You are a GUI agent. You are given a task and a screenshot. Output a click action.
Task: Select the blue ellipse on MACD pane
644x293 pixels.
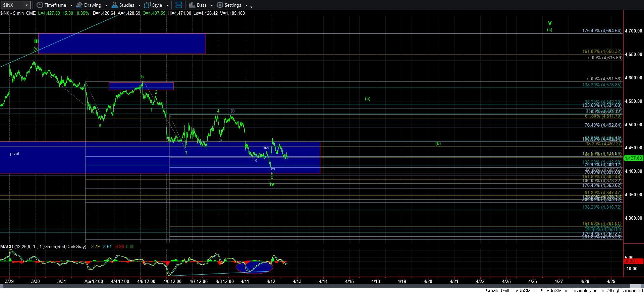coord(254,267)
